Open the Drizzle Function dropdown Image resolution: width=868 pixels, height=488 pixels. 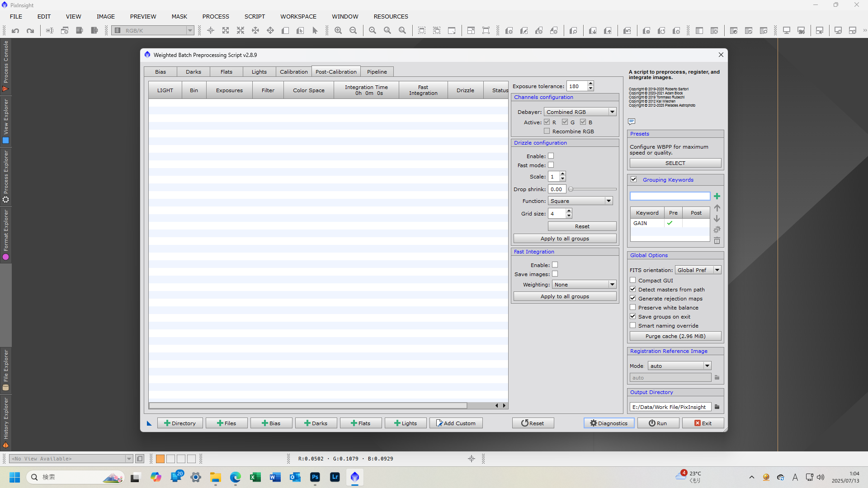click(x=580, y=201)
